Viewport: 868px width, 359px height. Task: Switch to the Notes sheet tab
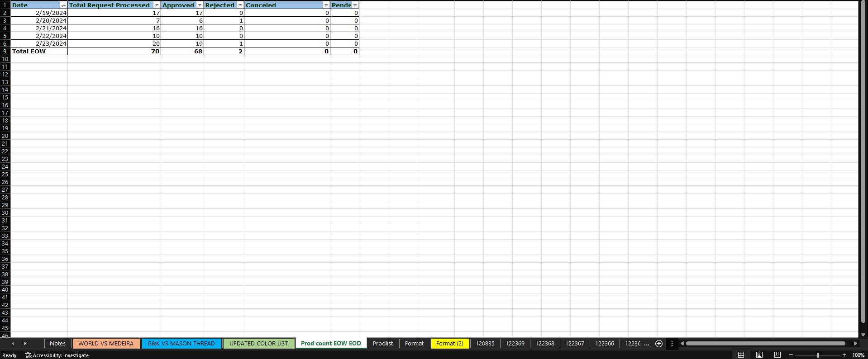tap(57, 344)
